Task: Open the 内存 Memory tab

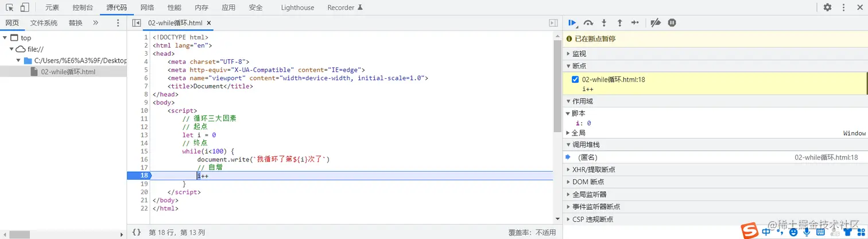Action: (x=201, y=7)
